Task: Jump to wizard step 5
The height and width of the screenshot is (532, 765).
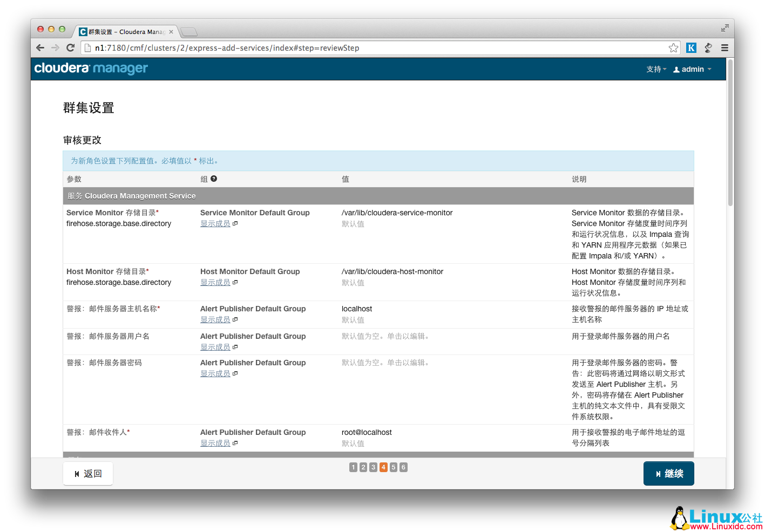Action: (394, 467)
